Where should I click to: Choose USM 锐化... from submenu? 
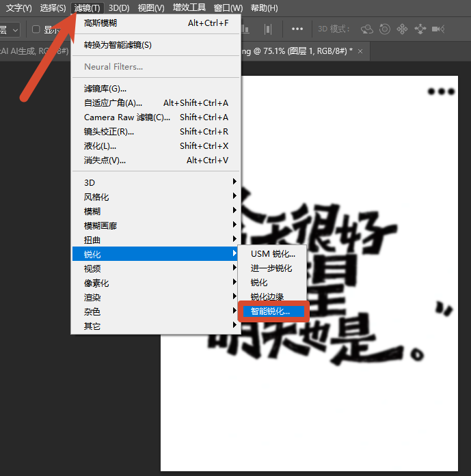click(272, 254)
